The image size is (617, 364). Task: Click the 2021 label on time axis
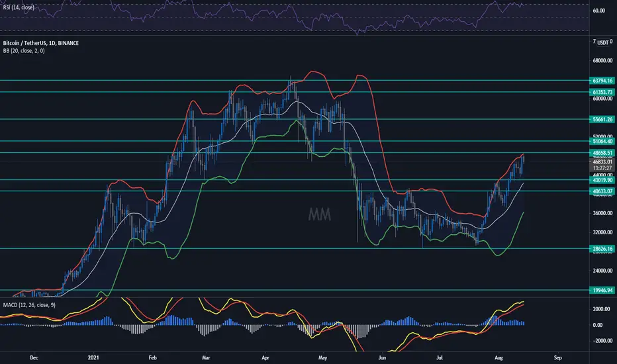point(93,357)
